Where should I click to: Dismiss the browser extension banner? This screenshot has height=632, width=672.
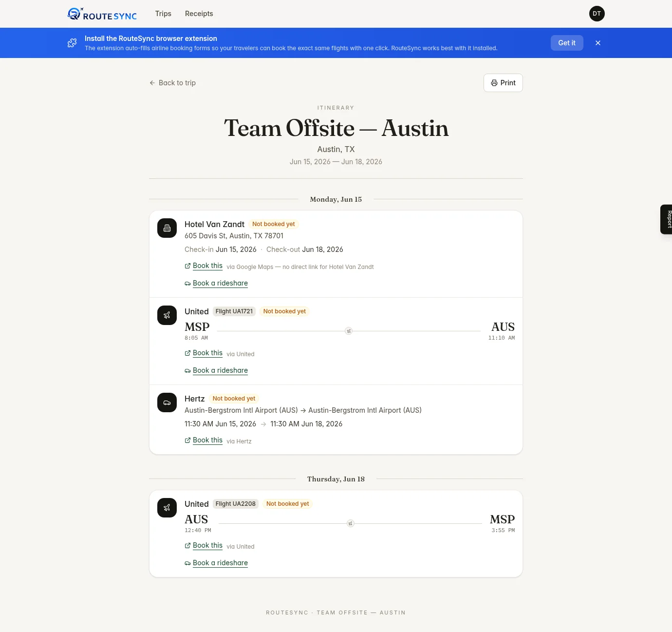click(598, 43)
